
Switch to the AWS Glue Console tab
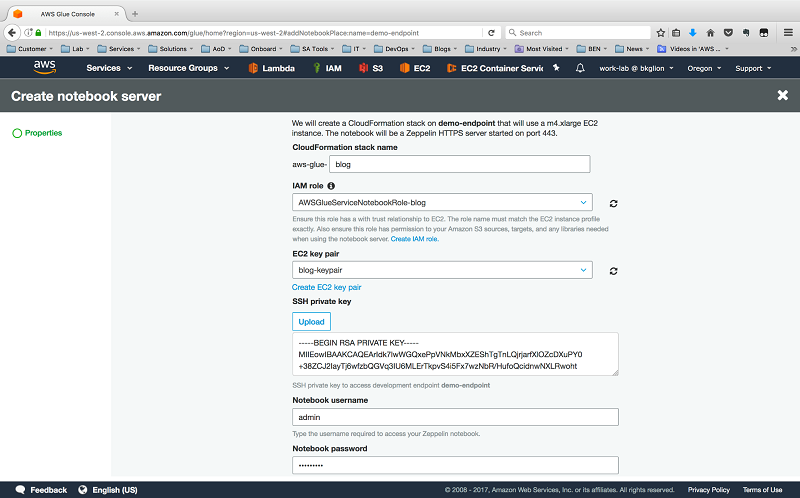pos(67,14)
